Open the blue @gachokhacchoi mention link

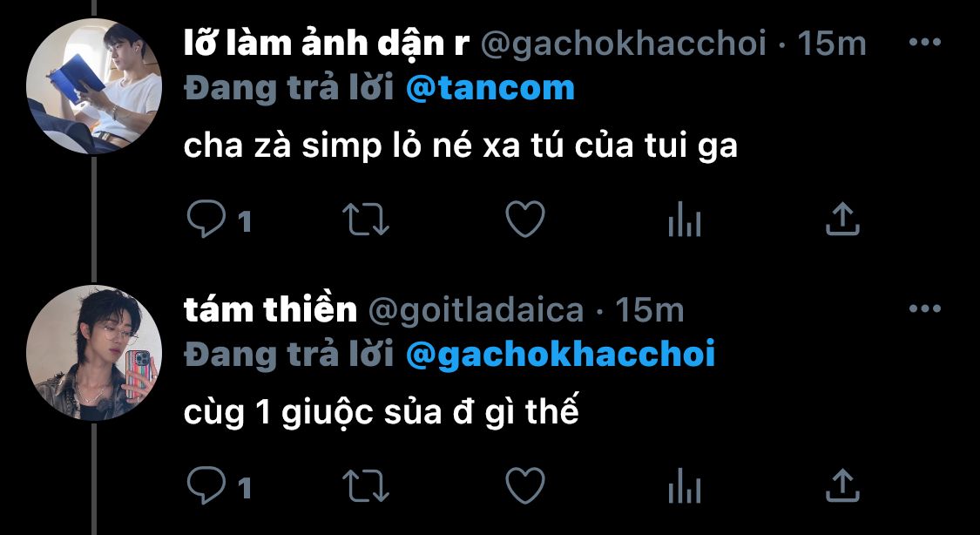pyautogui.click(x=560, y=355)
